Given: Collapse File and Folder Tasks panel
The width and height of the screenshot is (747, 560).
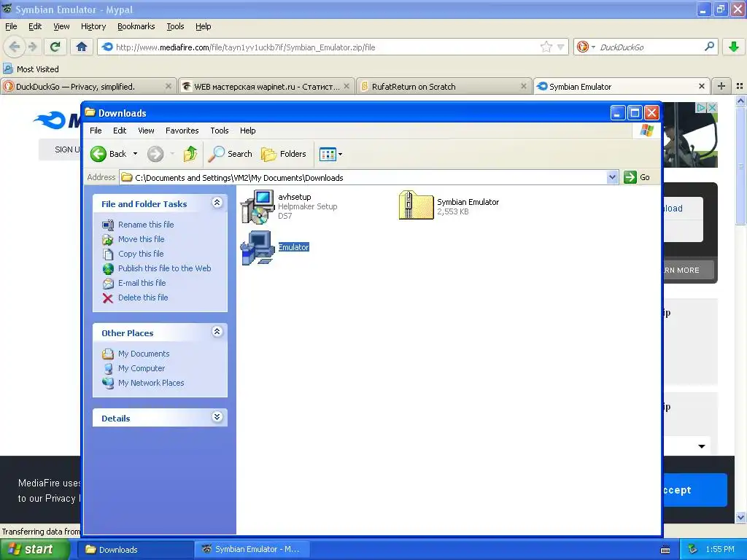Looking at the screenshot, I should point(217,203).
